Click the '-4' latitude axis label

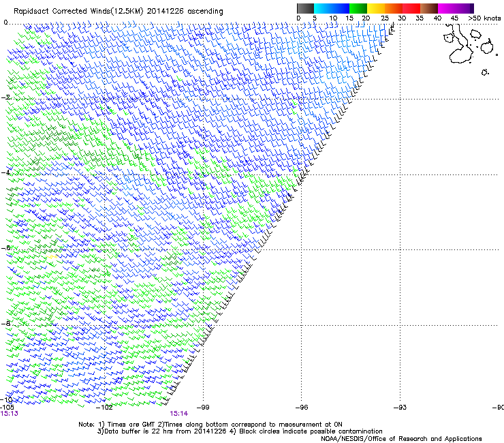point(5,172)
